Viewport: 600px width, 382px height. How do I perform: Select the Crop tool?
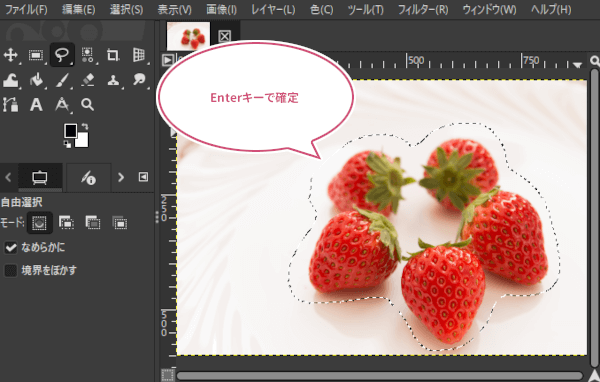(113, 55)
